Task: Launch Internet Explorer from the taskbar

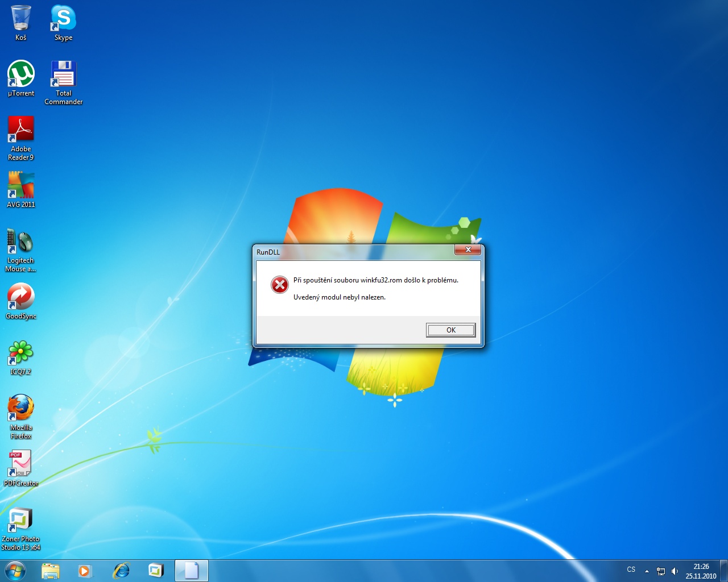Action: tap(121, 571)
